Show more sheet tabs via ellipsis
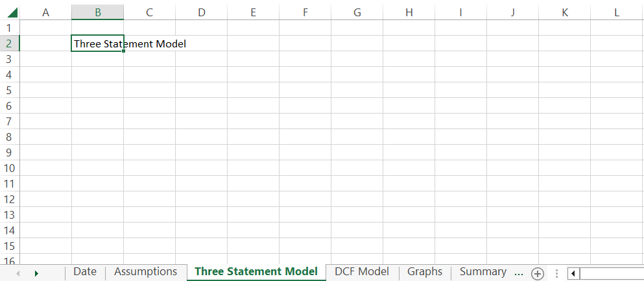Image resolution: width=644 pixels, height=281 pixels. point(518,273)
